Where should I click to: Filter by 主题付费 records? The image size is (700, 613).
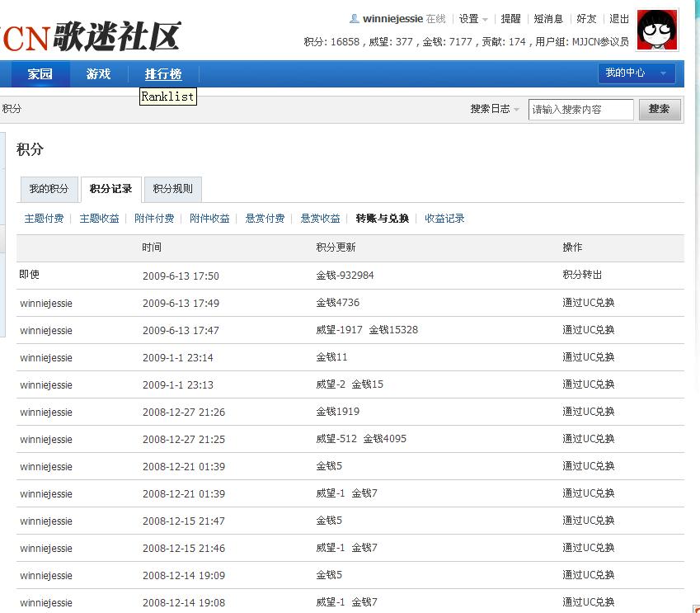(x=44, y=219)
